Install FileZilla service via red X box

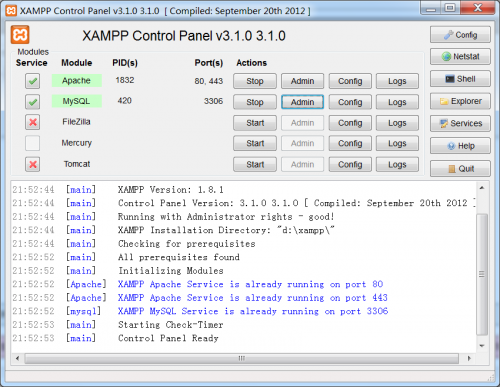click(x=32, y=122)
